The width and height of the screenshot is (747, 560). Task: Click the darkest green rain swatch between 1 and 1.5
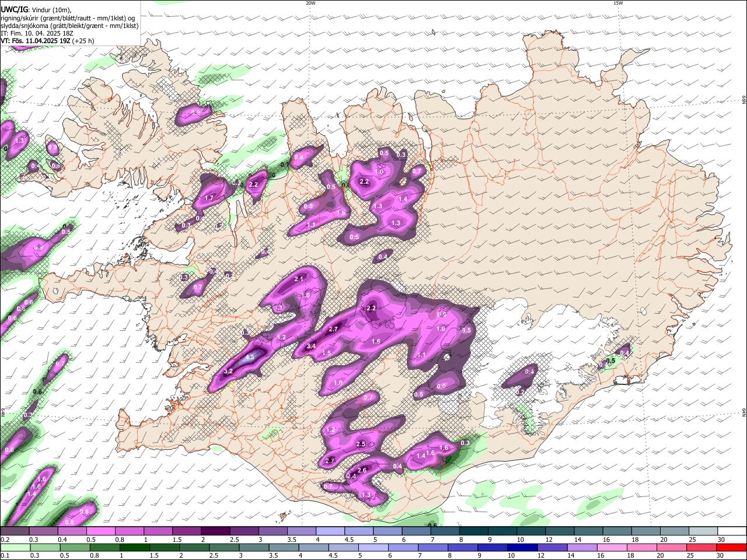pos(134,547)
